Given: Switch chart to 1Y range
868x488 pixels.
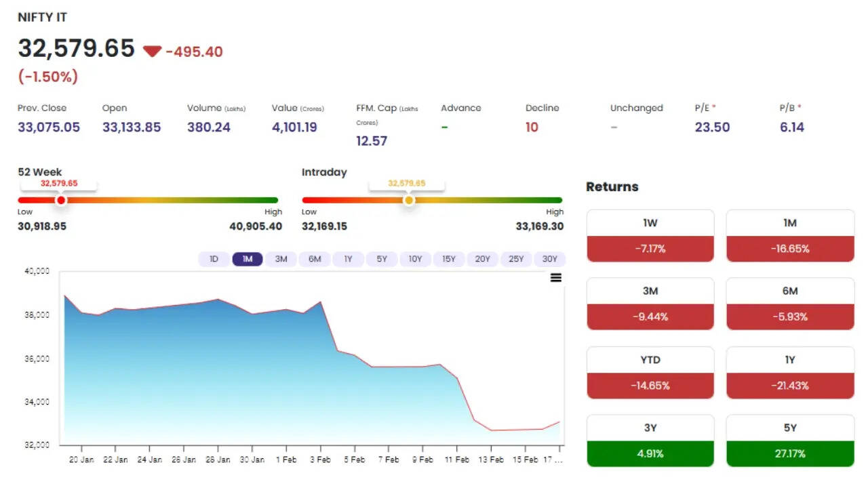Looking at the screenshot, I should point(348,259).
